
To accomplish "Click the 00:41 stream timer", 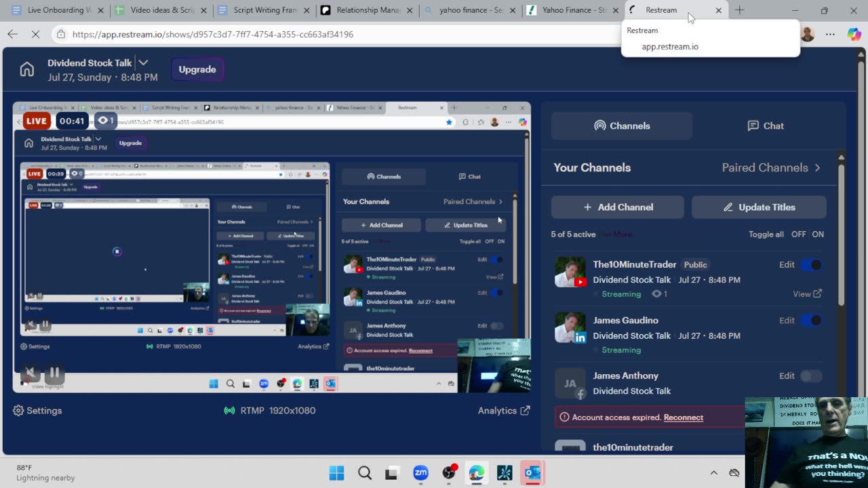I will tap(71, 121).
